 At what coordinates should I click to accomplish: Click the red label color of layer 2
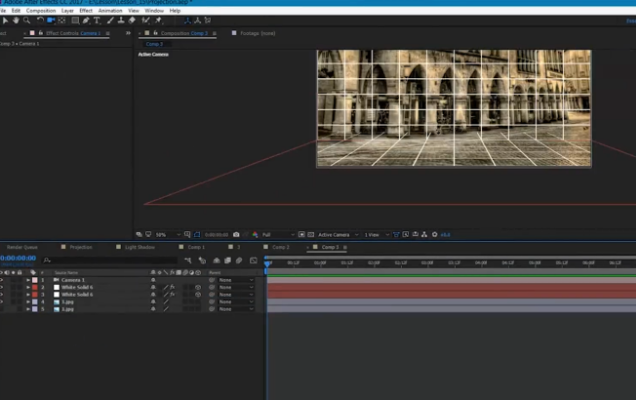(x=34, y=287)
